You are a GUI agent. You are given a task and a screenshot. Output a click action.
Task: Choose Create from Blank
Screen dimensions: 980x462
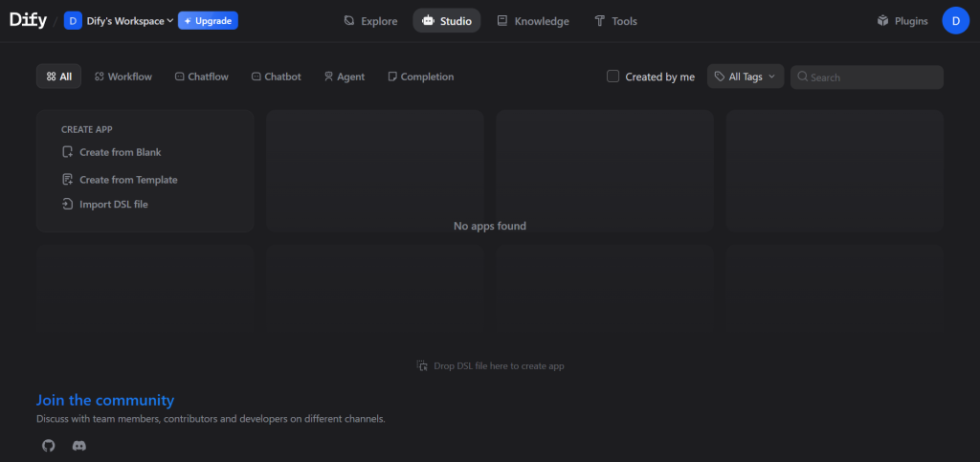120,152
